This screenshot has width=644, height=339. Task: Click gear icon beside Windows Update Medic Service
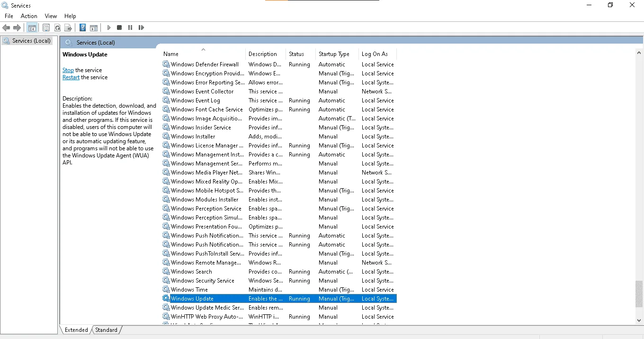coord(166,307)
